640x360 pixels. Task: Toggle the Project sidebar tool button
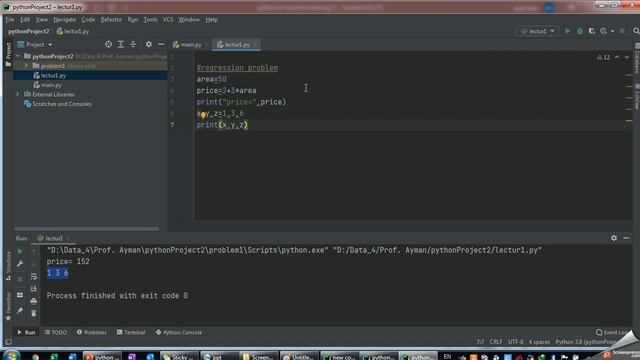pos(8,54)
